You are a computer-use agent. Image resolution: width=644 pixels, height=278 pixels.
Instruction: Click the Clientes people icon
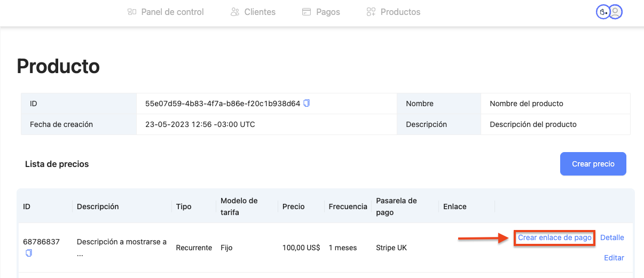tap(234, 12)
